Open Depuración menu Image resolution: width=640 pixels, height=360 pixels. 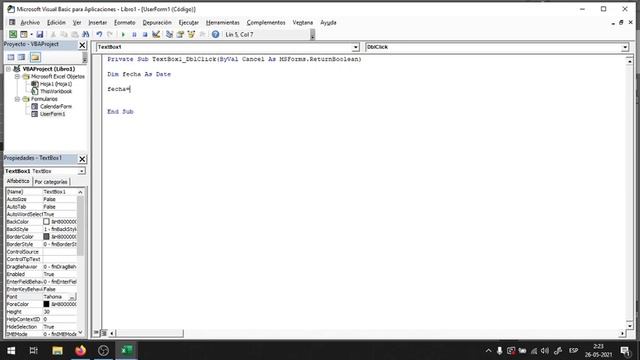tap(157, 22)
